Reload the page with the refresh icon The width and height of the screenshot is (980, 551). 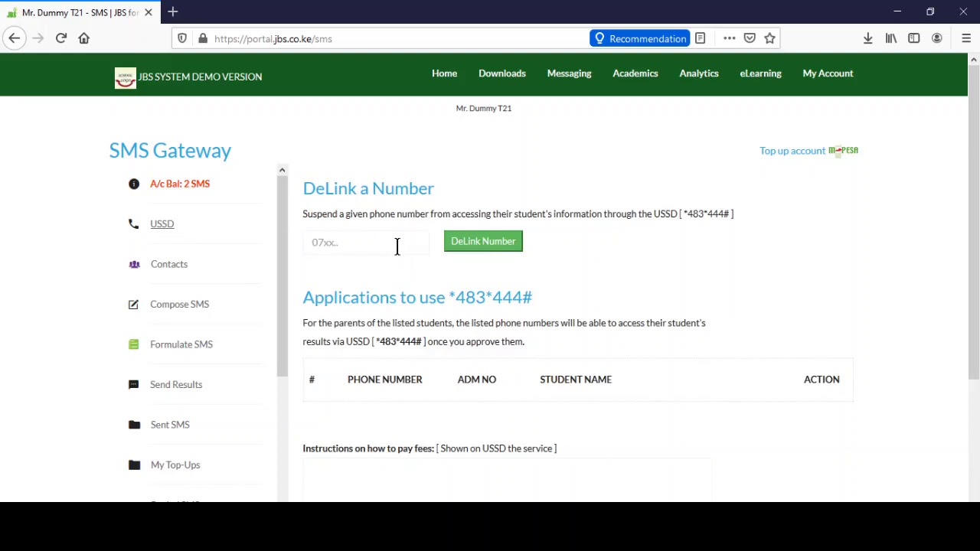pos(61,38)
